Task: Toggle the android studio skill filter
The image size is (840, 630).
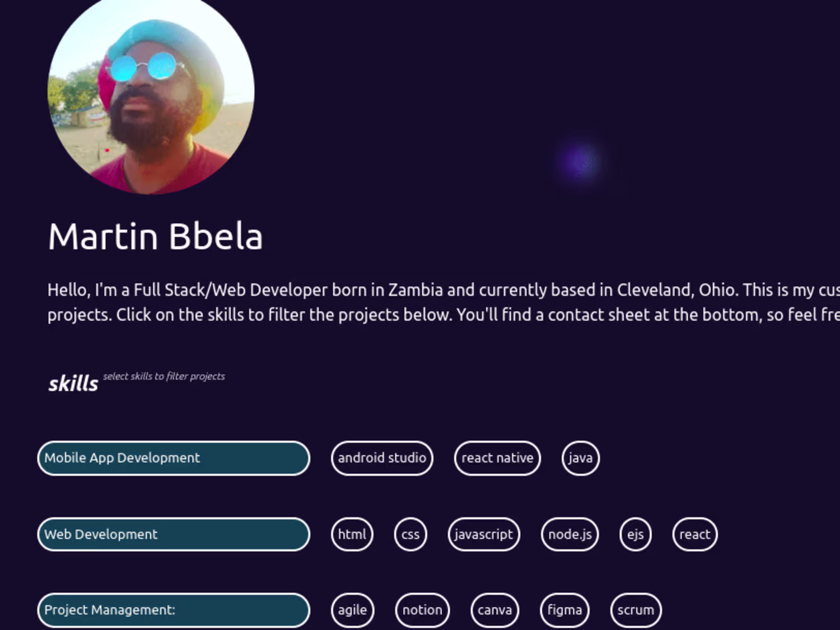Action: point(382,458)
